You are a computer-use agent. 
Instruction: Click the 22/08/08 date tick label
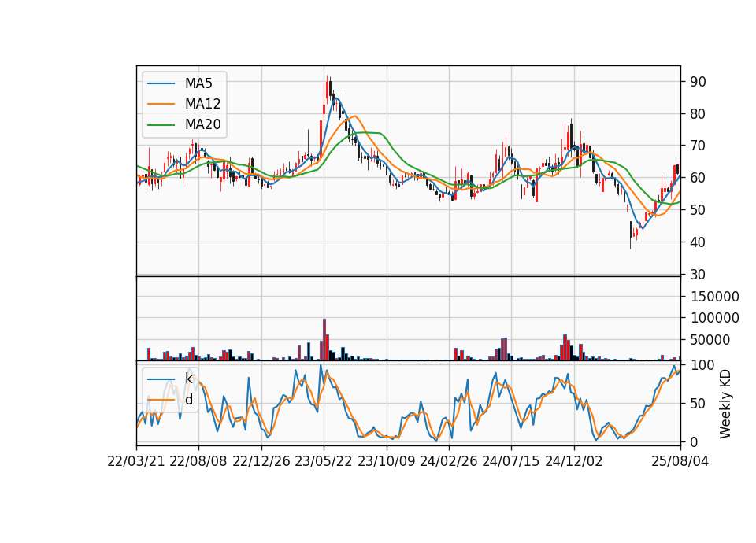coord(198,461)
